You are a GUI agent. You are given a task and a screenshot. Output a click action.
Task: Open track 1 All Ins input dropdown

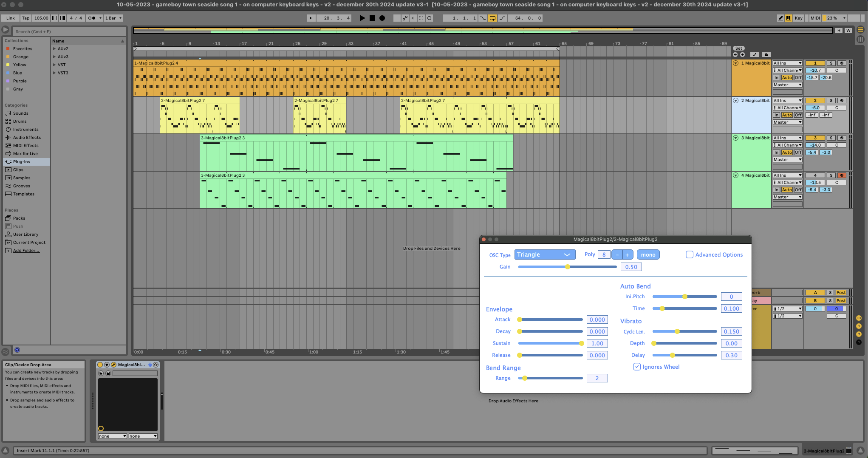point(787,63)
